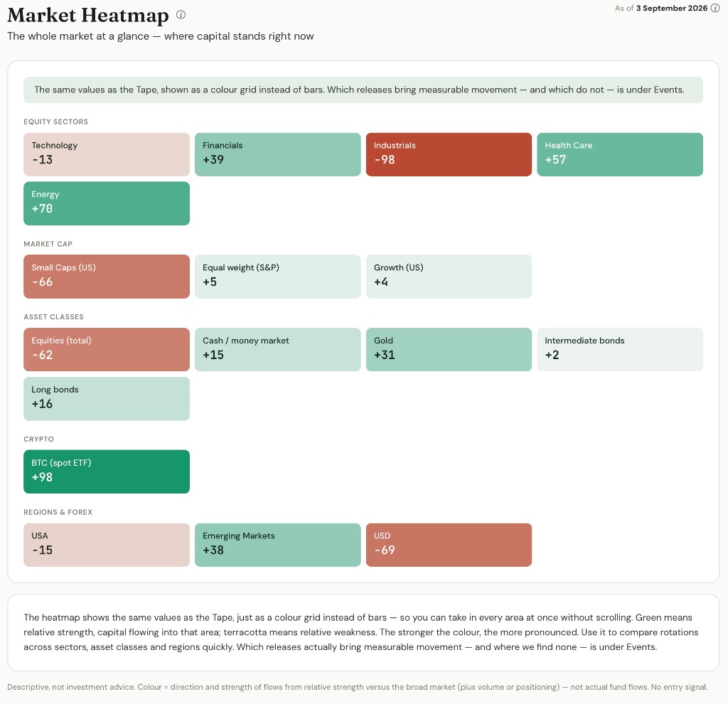
Task: Select the Equities (total) tile
Action: point(107,350)
